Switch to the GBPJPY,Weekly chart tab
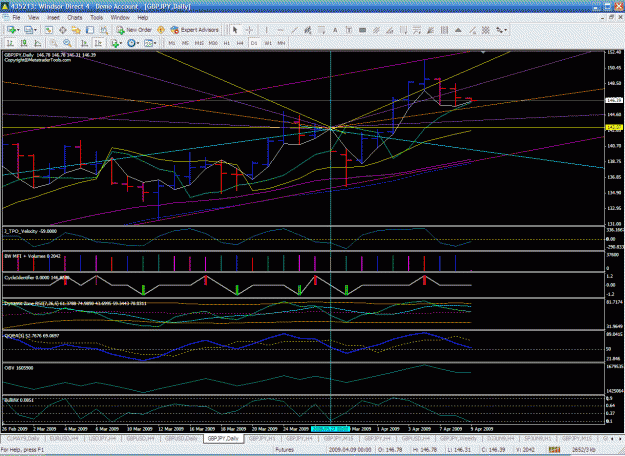The height and width of the screenshot is (456, 625). [458, 438]
